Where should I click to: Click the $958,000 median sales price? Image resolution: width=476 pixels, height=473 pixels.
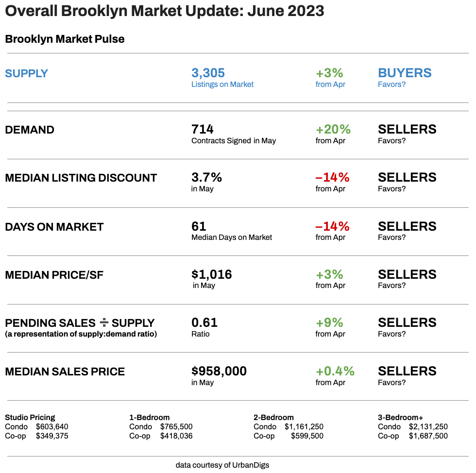click(219, 372)
